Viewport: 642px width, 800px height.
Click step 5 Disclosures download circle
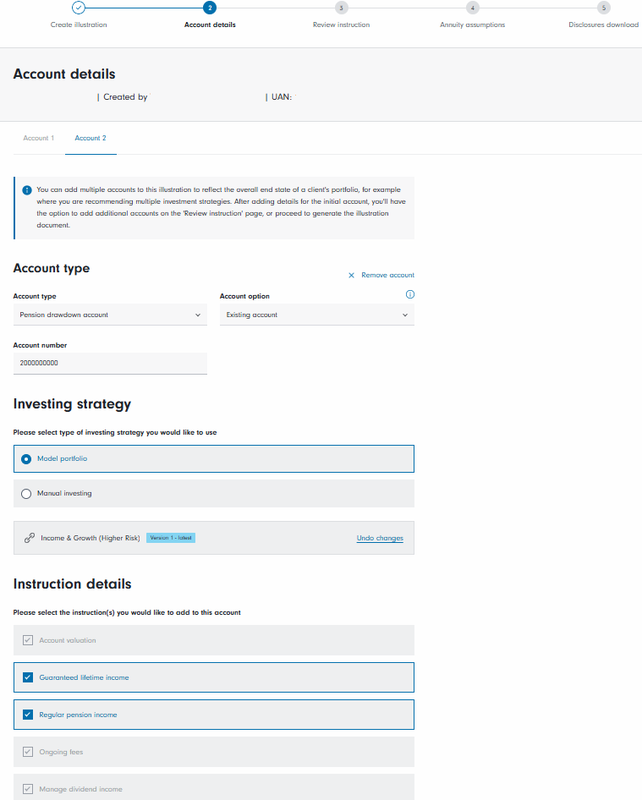[x=603, y=8]
